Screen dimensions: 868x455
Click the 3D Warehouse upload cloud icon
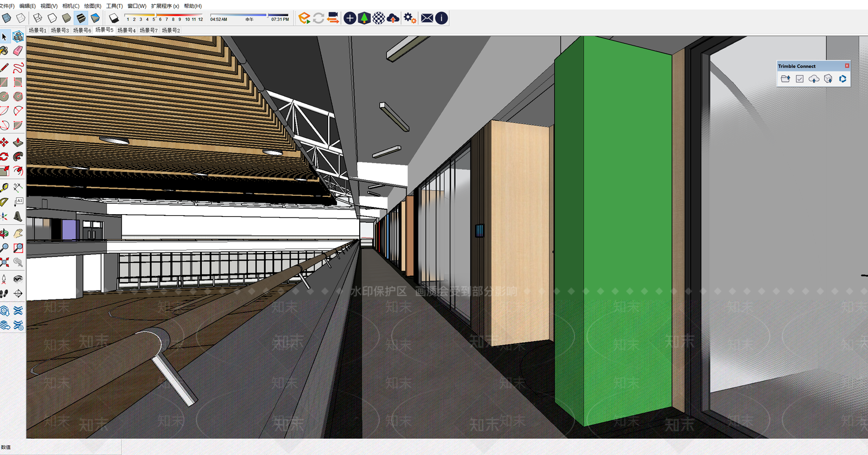(393, 18)
